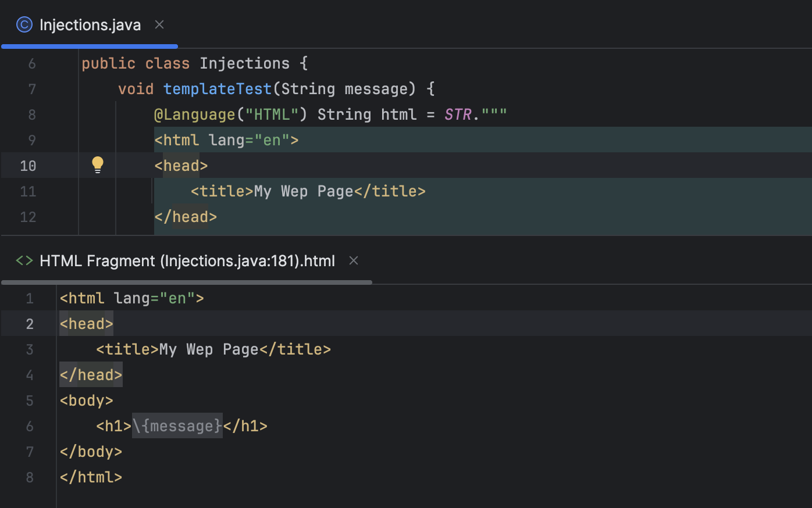The width and height of the screenshot is (812, 508).
Task: Select the \{message} template placeholder
Action: (x=177, y=425)
